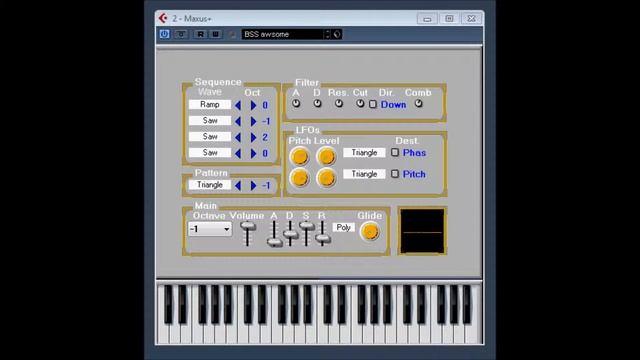
Task: Select the fourth-row Saw wave field
Action: tap(210, 153)
